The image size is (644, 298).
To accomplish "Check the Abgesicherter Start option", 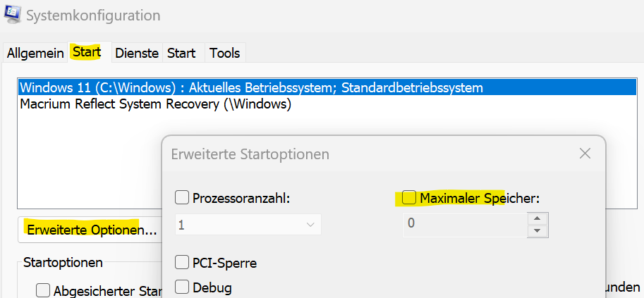I will coord(43,290).
